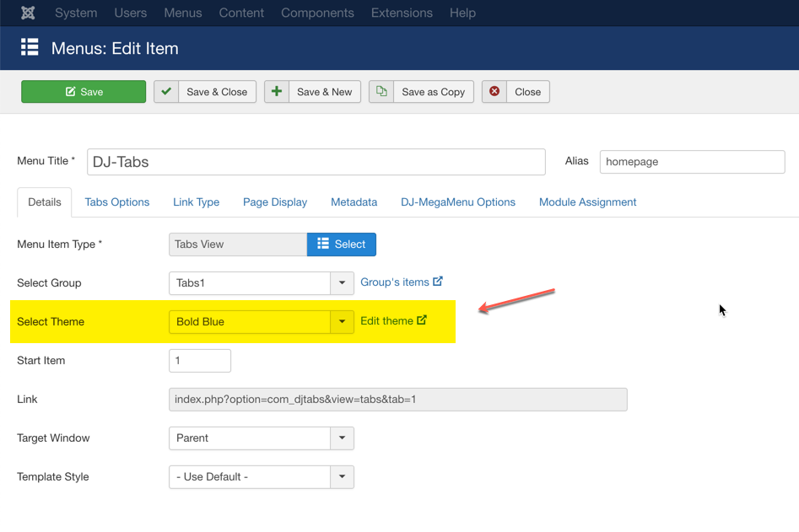Open the Components menu
The width and height of the screenshot is (799, 532).
[x=317, y=13]
